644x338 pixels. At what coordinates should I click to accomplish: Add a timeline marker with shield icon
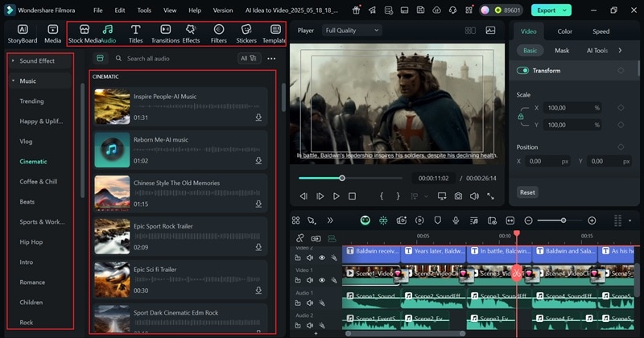pos(437,221)
